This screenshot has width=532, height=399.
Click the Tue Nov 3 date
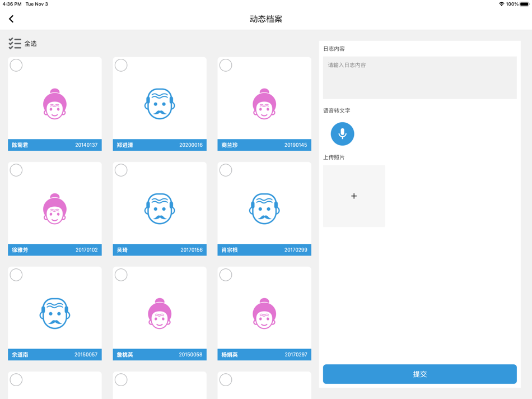click(x=36, y=4)
